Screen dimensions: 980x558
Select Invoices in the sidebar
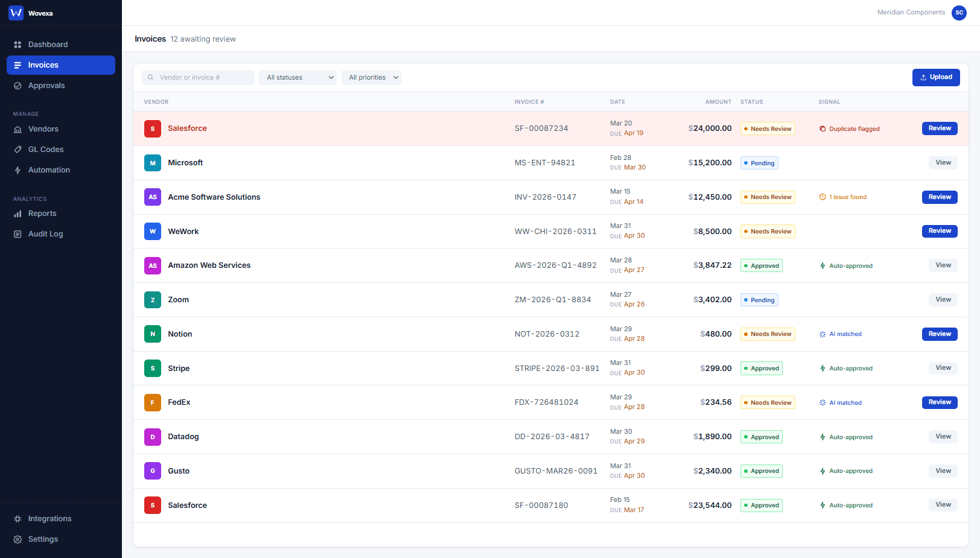pyautogui.click(x=43, y=65)
